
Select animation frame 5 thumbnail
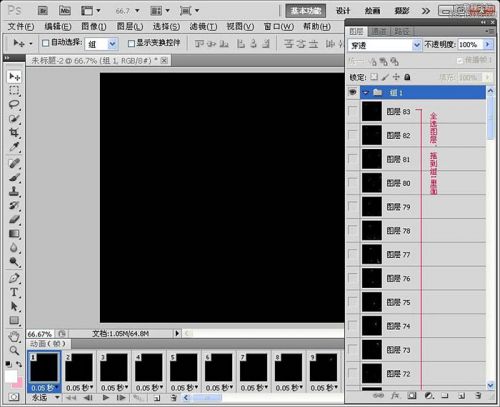point(184,367)
